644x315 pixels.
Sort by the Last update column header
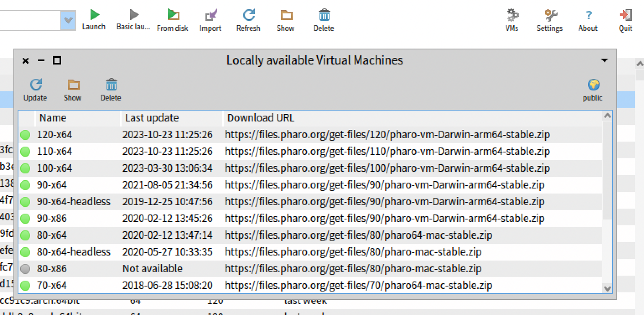(152, 118)
